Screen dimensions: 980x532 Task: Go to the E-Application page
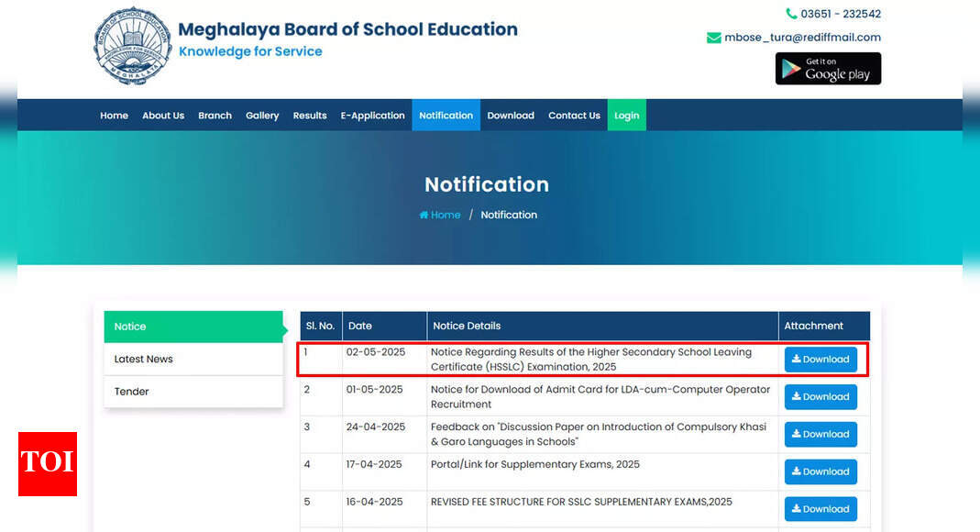click(372, 116)
